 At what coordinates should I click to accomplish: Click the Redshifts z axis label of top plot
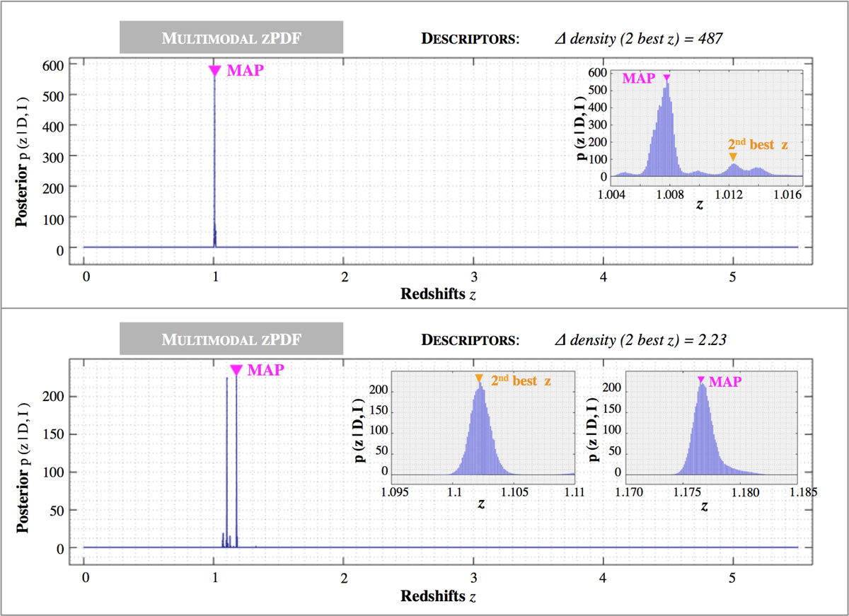tap(438, 294)
